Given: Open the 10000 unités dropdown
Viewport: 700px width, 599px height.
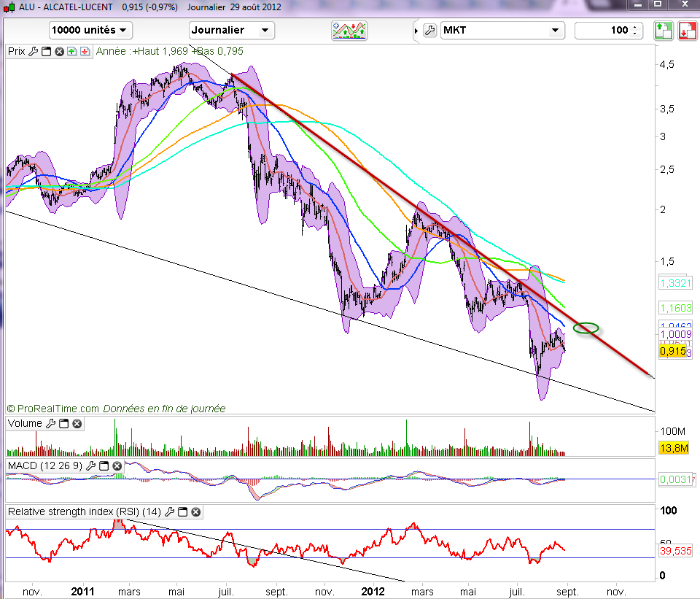Looking at the screenshot, I should point(90,31).
